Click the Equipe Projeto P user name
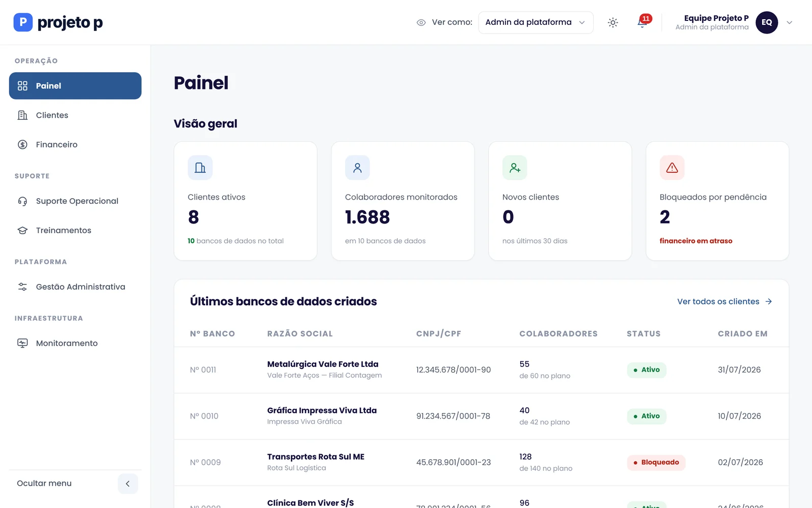Image resolution: width=812 pixels, height=508 pixels. click(x=716, y=18)
